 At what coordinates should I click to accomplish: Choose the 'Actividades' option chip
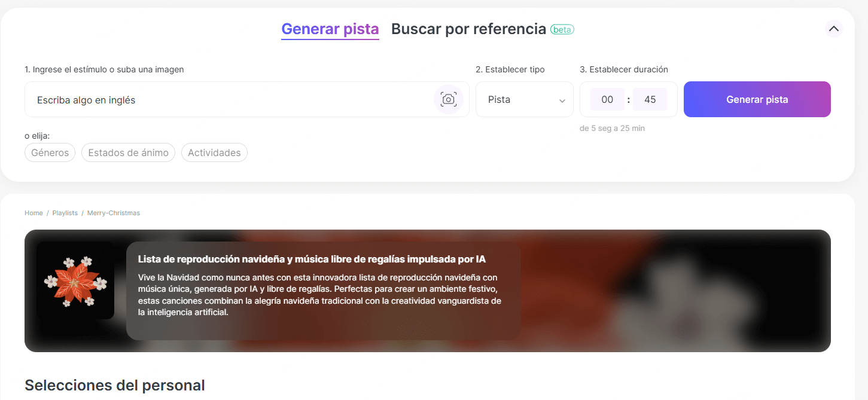pos(214,152)
